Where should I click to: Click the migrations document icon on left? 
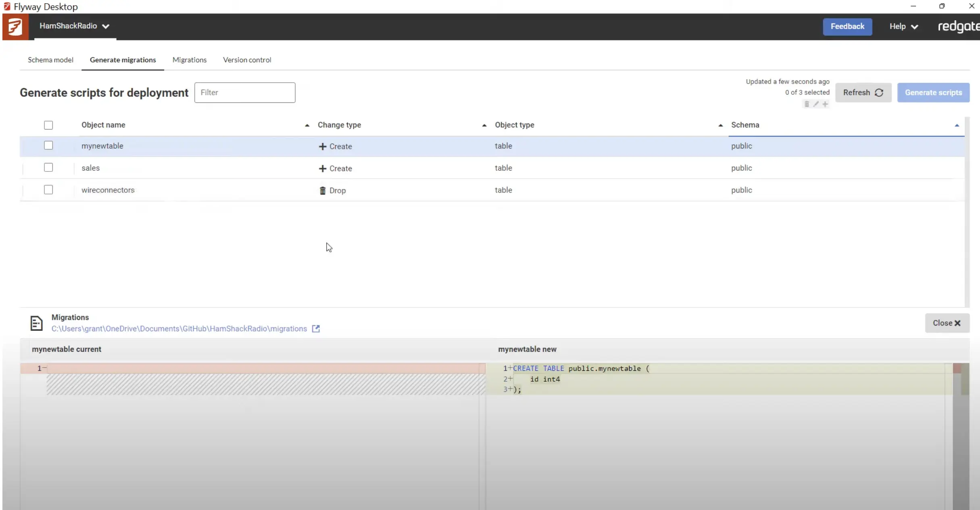tap(35, 322)
